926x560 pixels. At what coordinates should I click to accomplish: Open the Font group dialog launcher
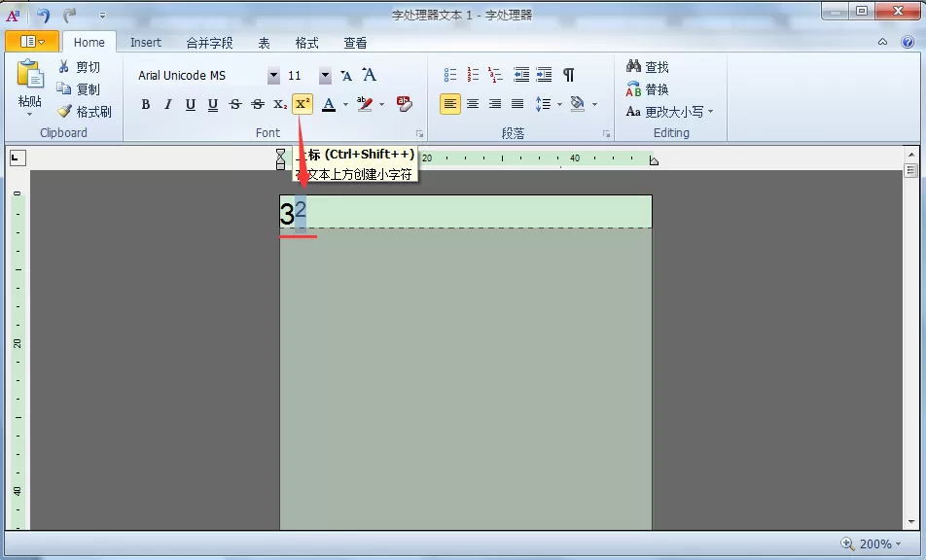tap(419, 134)
